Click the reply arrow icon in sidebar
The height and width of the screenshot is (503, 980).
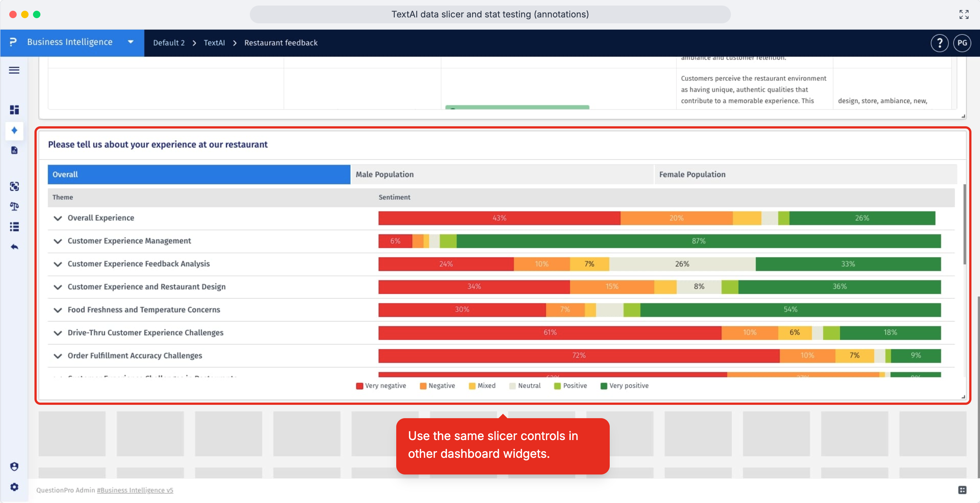[14, 247]
